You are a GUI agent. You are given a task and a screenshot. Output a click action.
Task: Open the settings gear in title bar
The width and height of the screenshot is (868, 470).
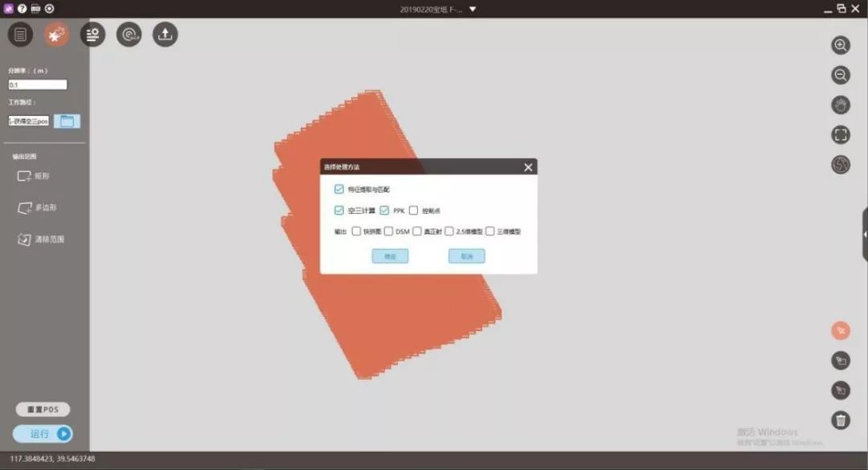(50, 8)
